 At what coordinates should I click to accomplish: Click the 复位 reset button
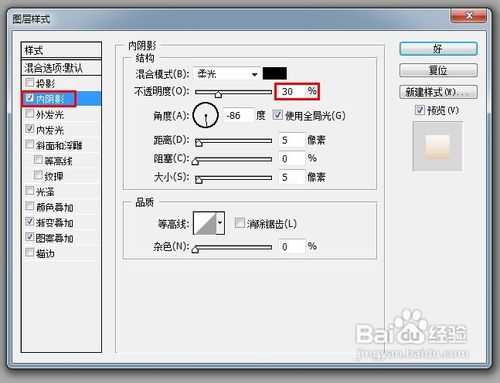(x=438, y=70)
